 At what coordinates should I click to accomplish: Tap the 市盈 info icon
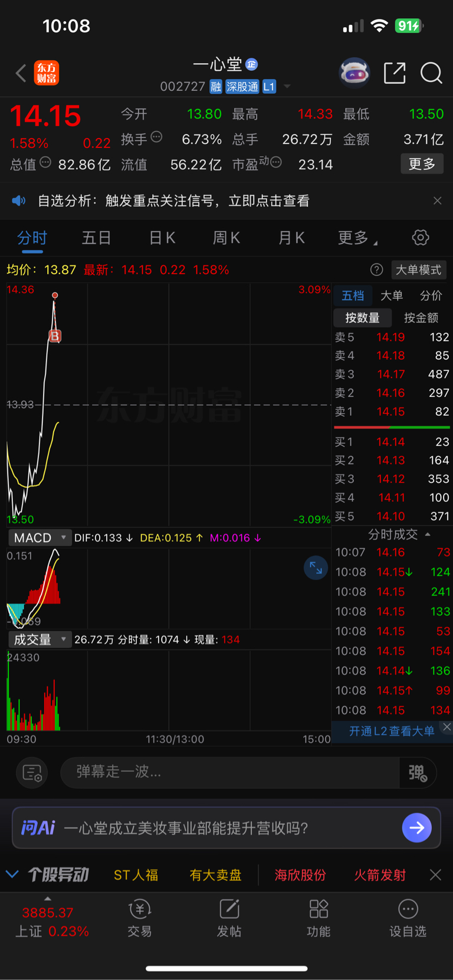click(275, 162)
